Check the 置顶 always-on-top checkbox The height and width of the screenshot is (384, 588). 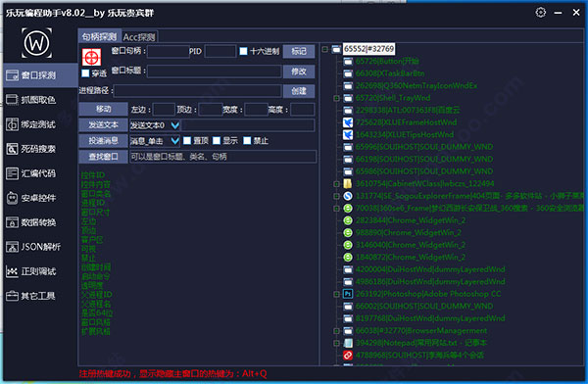187,141
